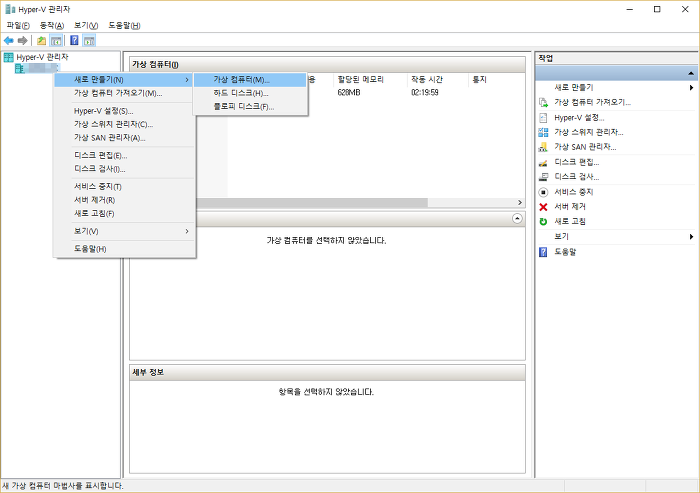Expand 새로 만들기 arrow in actions pane

click(x=691, y=88)
